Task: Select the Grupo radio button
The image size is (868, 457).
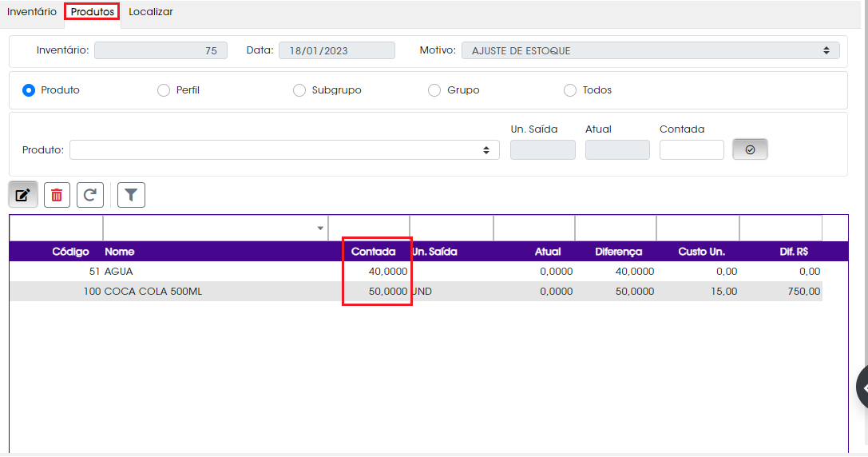Action: (434, 90)
